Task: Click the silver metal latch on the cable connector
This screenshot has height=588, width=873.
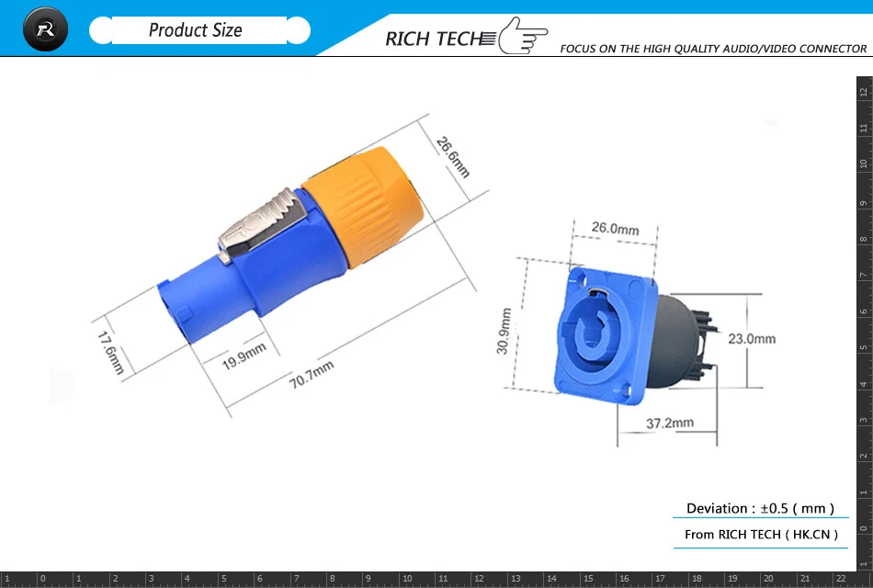Action: 262,224
